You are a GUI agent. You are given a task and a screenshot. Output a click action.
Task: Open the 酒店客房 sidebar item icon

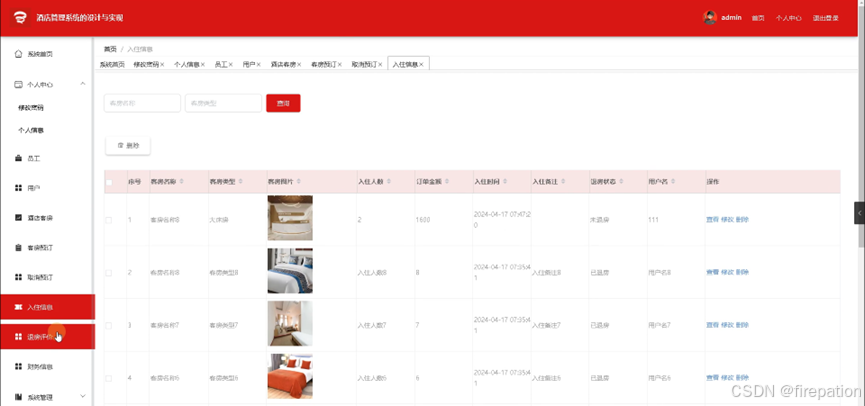click(18, 218)
